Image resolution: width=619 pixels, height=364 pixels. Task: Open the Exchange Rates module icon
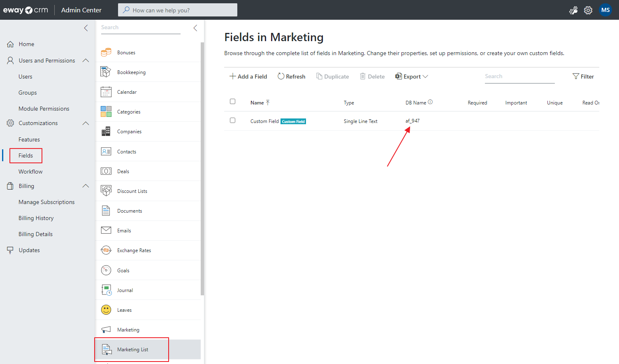(x=106, y=250)
